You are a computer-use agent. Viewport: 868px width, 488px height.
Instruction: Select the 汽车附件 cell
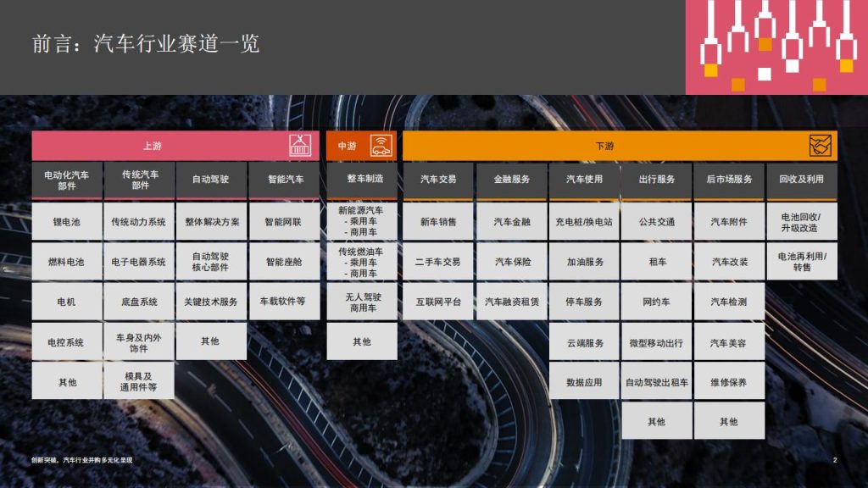729,221
